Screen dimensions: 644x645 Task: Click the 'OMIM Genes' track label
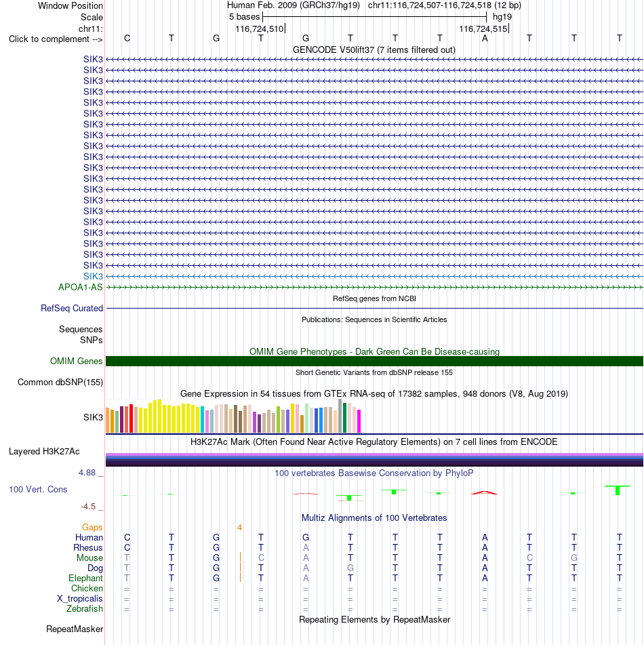coord(76,361)
